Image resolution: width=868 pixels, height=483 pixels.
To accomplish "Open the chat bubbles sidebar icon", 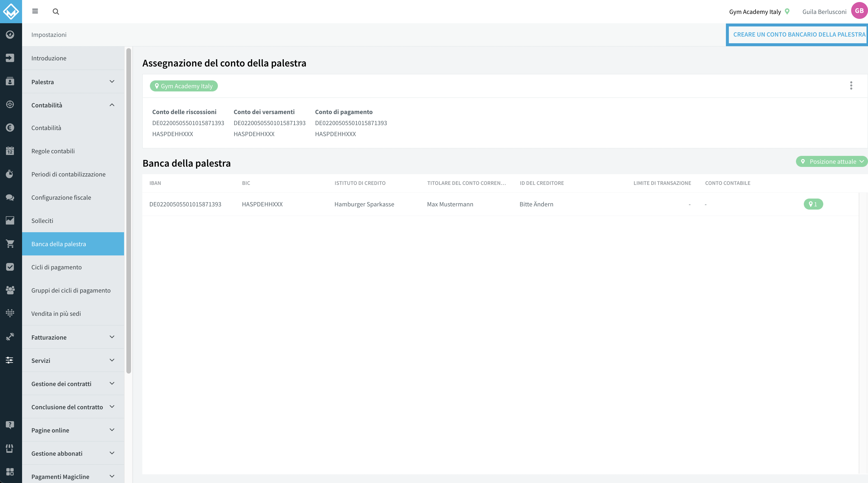I will (x=10, y=197).
